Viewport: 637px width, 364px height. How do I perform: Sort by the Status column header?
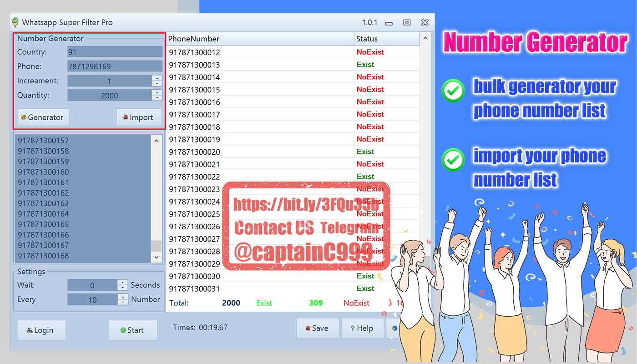point(387,39)
